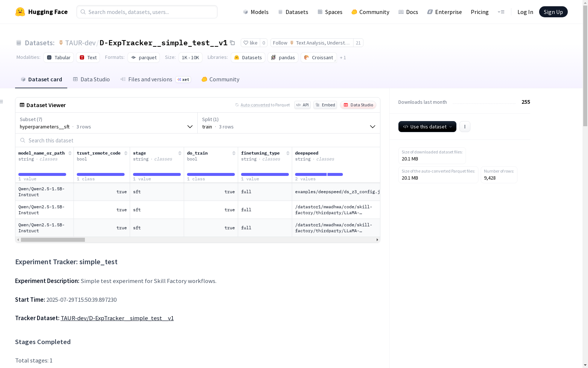Go to Spaces in top navigation
This screenshot has width=588, height=368.
point(330,12)
